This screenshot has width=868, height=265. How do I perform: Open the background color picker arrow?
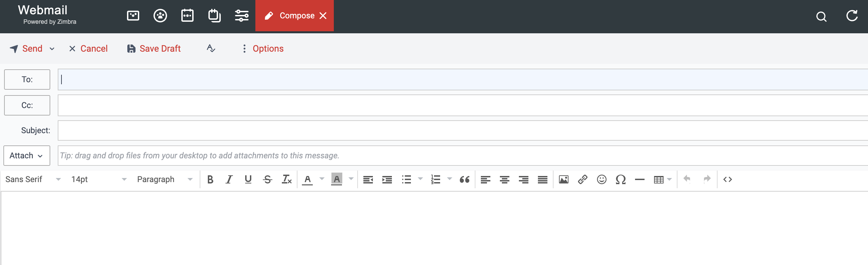[351, 179]
